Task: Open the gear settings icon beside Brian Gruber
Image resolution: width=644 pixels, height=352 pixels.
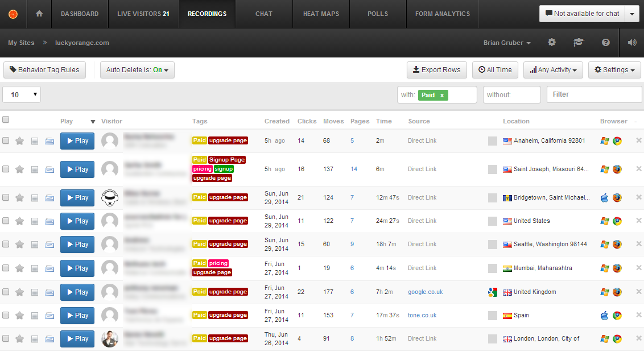Action: click(x=552, y=42)
